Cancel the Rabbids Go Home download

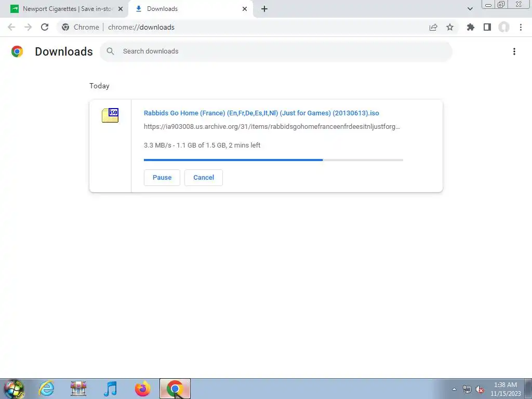(204, 178)
